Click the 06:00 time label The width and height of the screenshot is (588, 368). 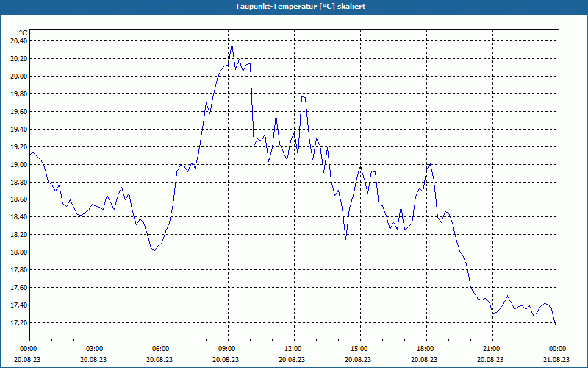[x=162, y=349]
